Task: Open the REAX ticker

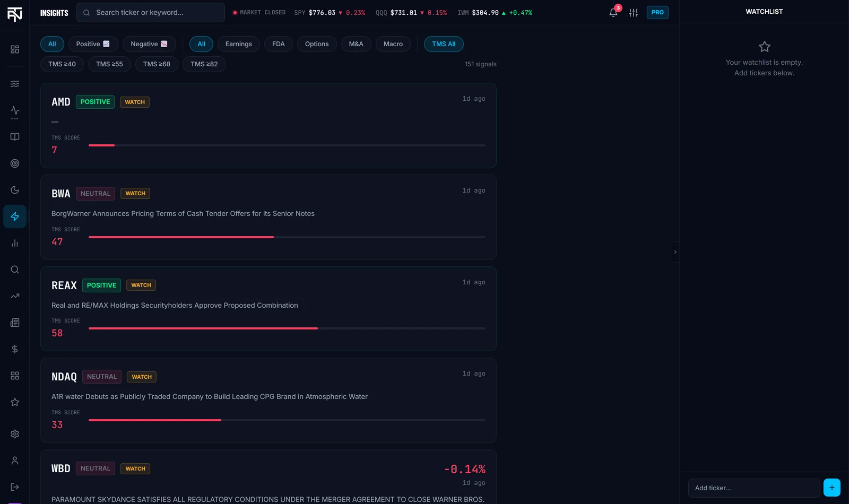Action: pos(64,285)
